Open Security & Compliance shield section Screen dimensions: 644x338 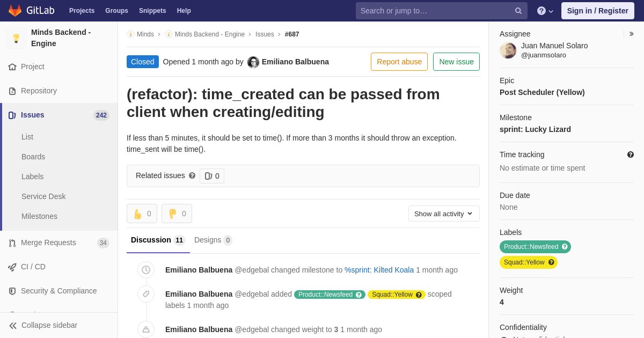[12, 291]
